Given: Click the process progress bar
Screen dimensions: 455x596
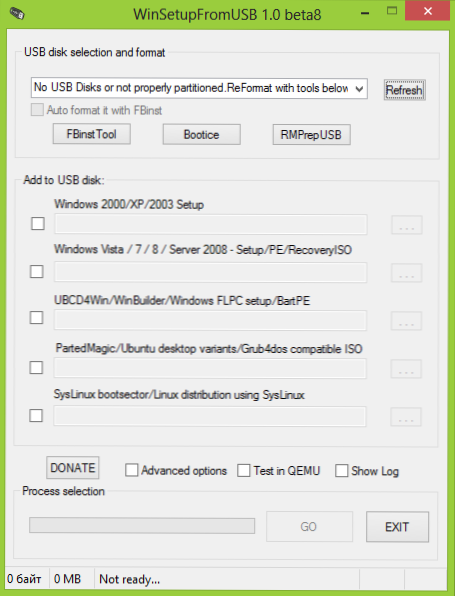Looking at the screenshot, I should [142, 525].
